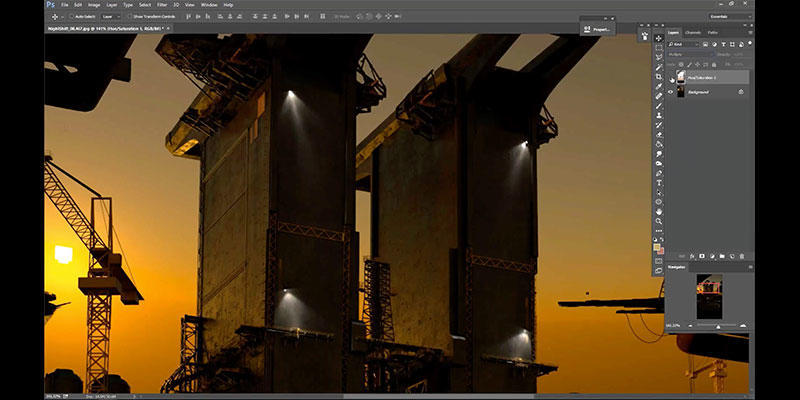
Task: Click the Navigator preview thumbnail
Action: (x=708, y=297)
